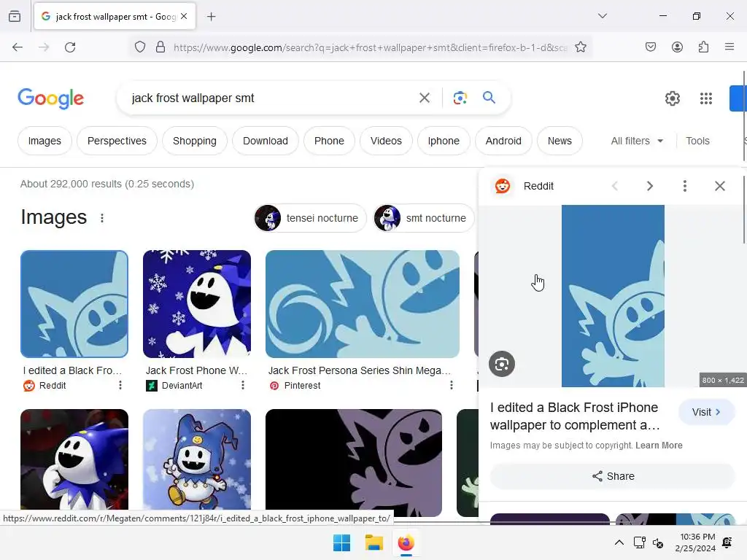Screen dimensions: 747x560
Task: Open the extensions puzzle icon
Action: coord(704,47)
